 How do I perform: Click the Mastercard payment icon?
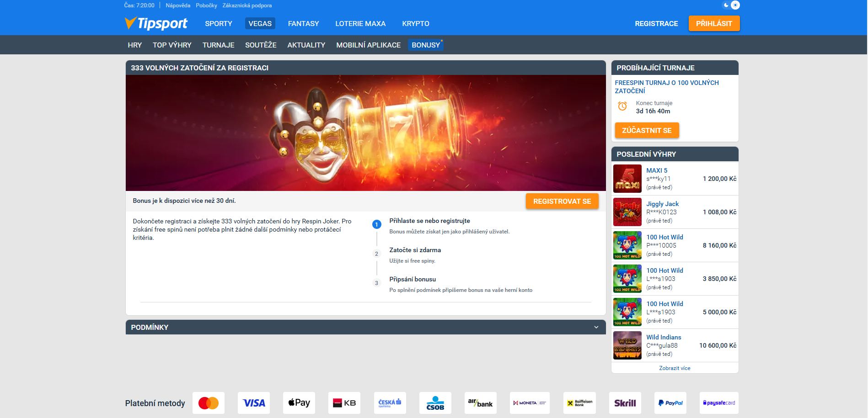[209, 403]
